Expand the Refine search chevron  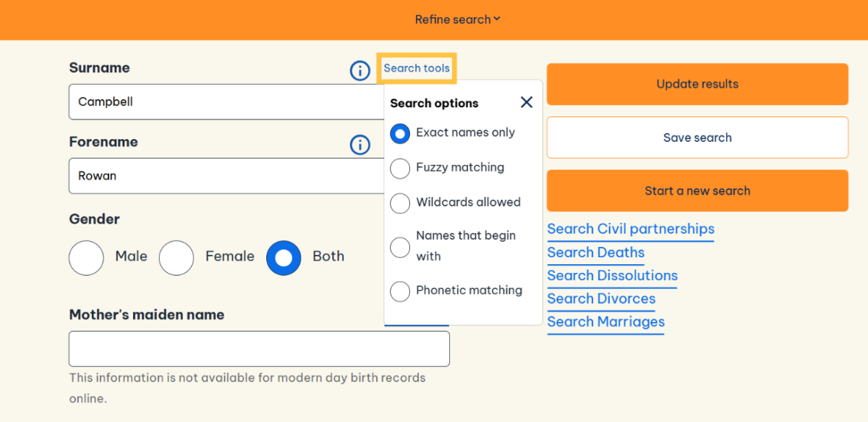click(497, 20)
